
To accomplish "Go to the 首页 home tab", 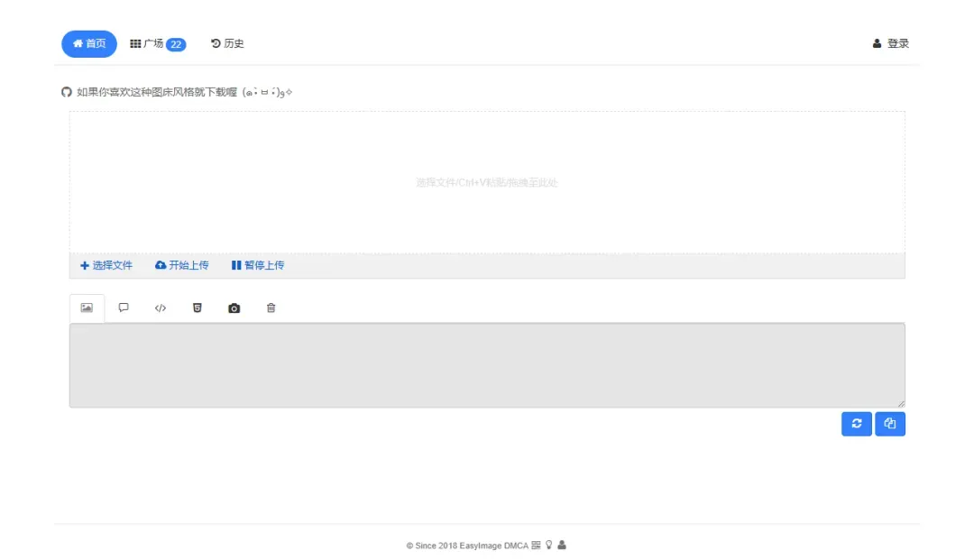I will (89, 43).
